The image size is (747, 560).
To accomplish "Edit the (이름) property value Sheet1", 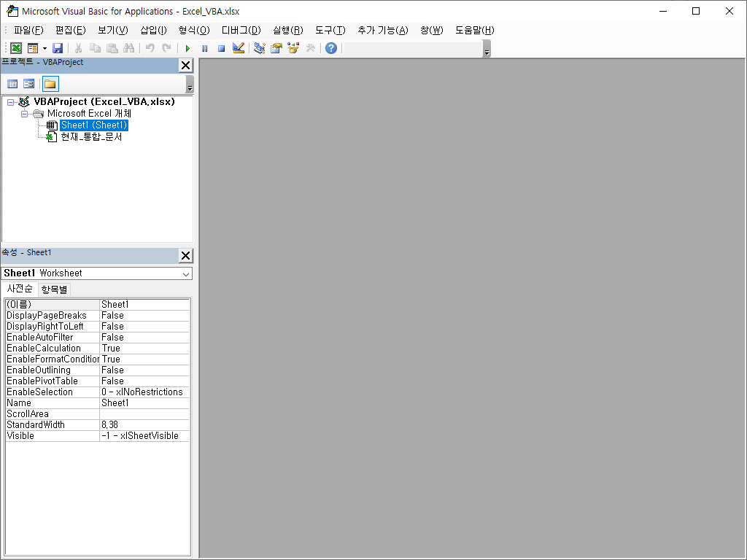I will click(x=144, y=304).
